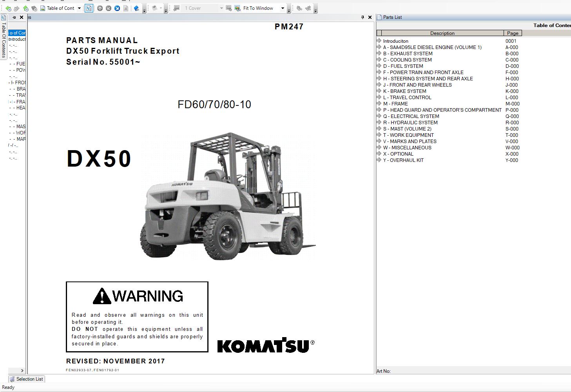
Task: Click the previous-page circle arrow icon
Action: pos(109,8)
